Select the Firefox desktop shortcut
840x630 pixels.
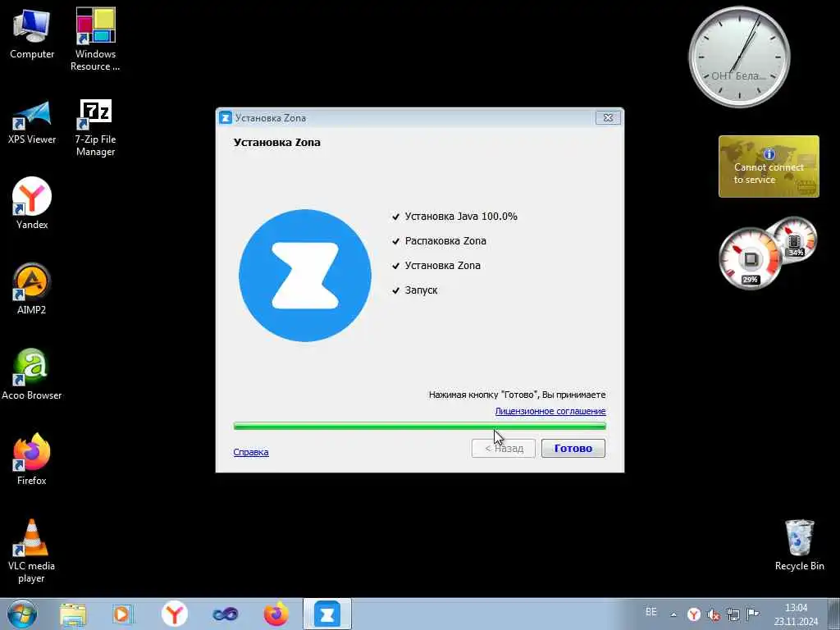pos(32,459)
